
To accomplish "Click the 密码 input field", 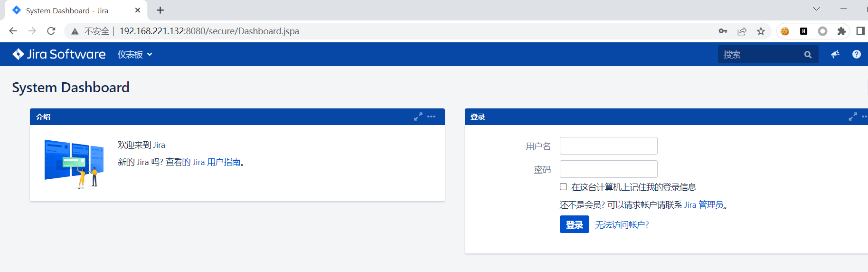I will (609, 169).
